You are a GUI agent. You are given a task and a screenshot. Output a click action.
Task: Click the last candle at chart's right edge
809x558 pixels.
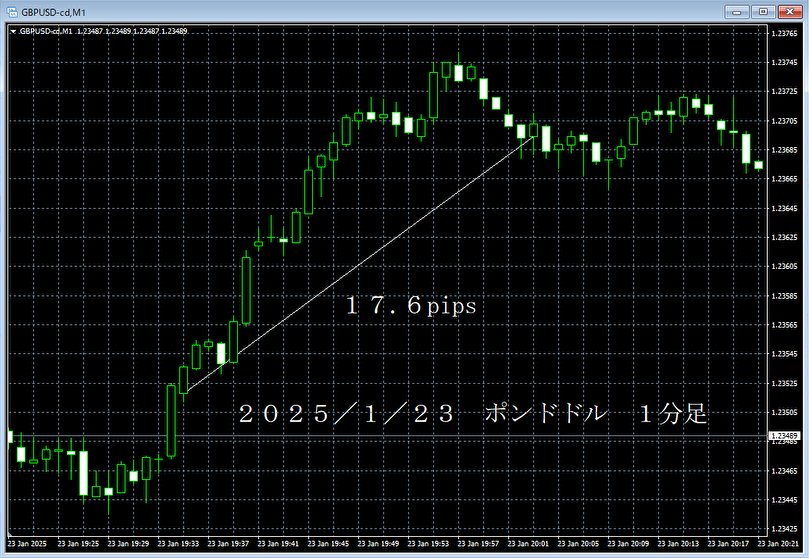point(758,165)
